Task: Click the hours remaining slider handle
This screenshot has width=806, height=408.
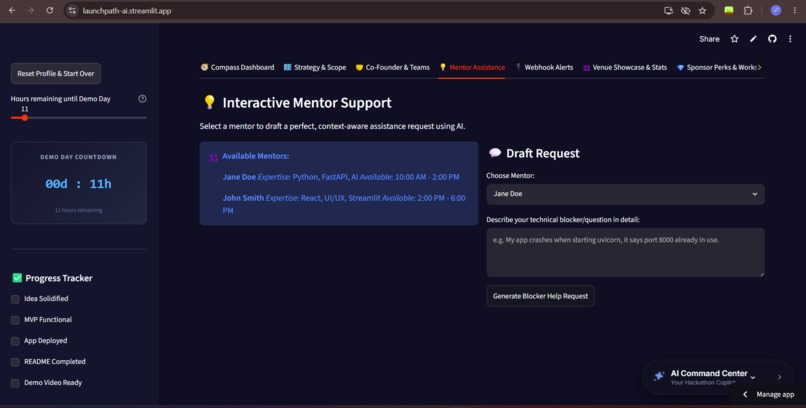Action: click(x=24, y=118)
